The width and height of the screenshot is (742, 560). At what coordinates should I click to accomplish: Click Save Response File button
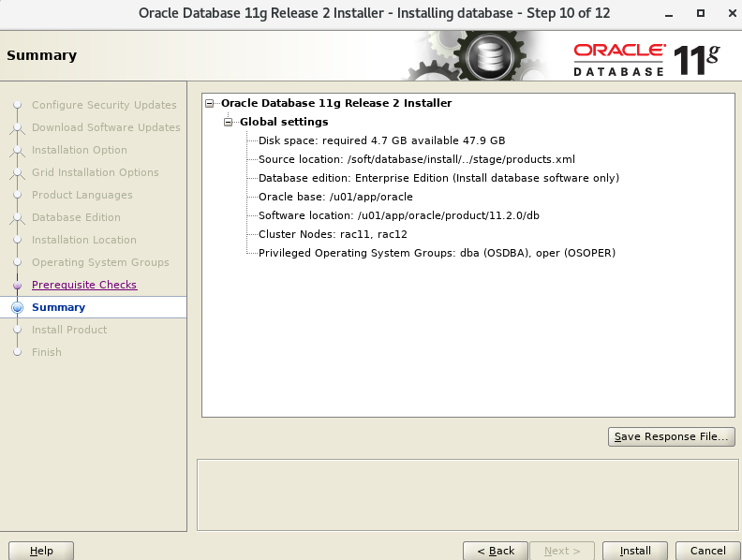(670, 436)
